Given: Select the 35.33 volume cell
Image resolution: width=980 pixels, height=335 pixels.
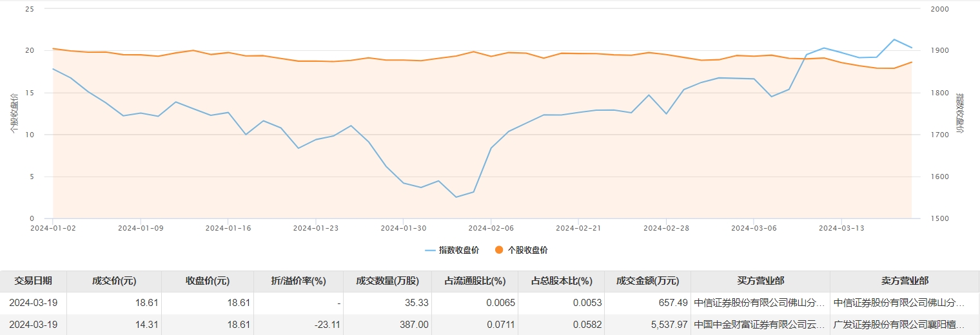Looking at the screenshot, I should (388, 302).
